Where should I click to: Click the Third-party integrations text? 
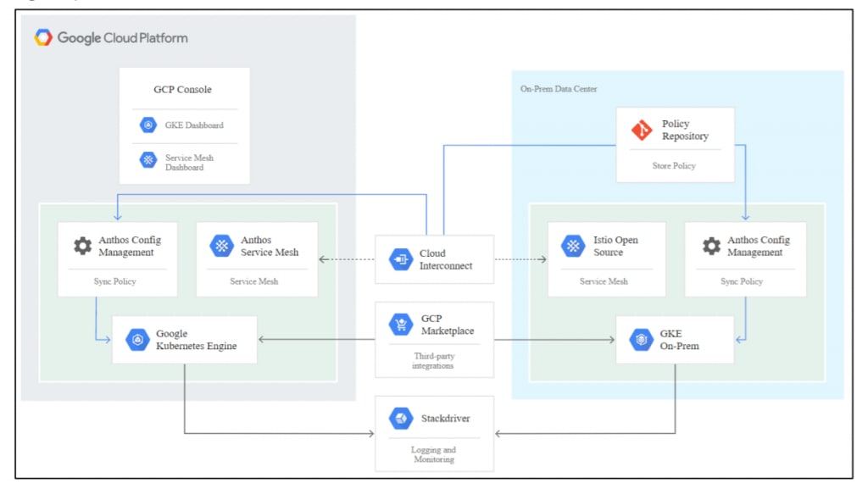[433, 361]
